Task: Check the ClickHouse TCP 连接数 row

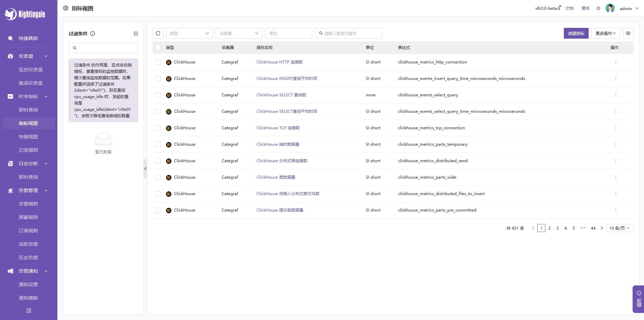Action: [158, 128]
